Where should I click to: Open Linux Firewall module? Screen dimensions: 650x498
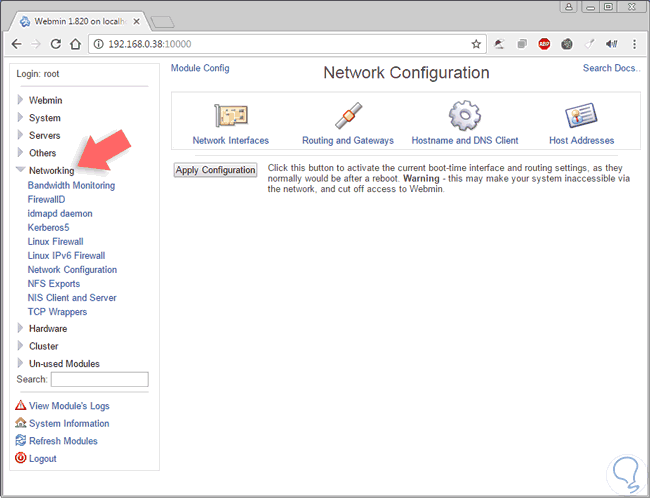point(56,242)
